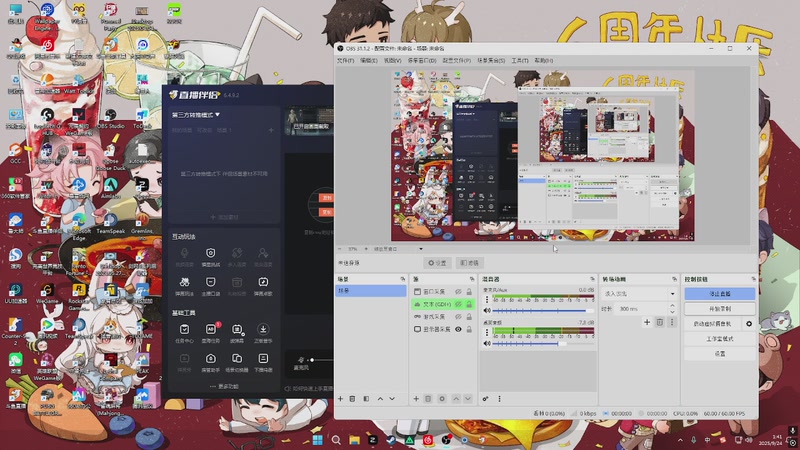Adjust the 麦克风 slider in 直播伴侣
This screenshot has height=450, width=800.
pyautogui.click(x=321, y=360)
